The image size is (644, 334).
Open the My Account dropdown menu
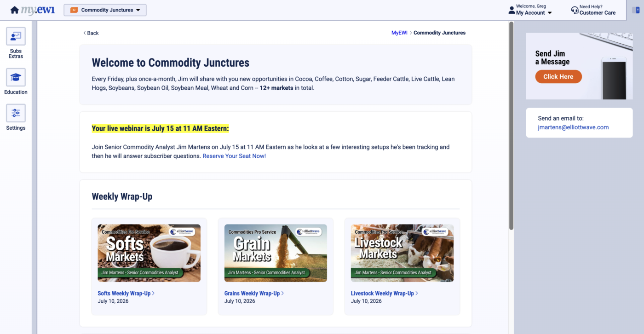[534, 13]
